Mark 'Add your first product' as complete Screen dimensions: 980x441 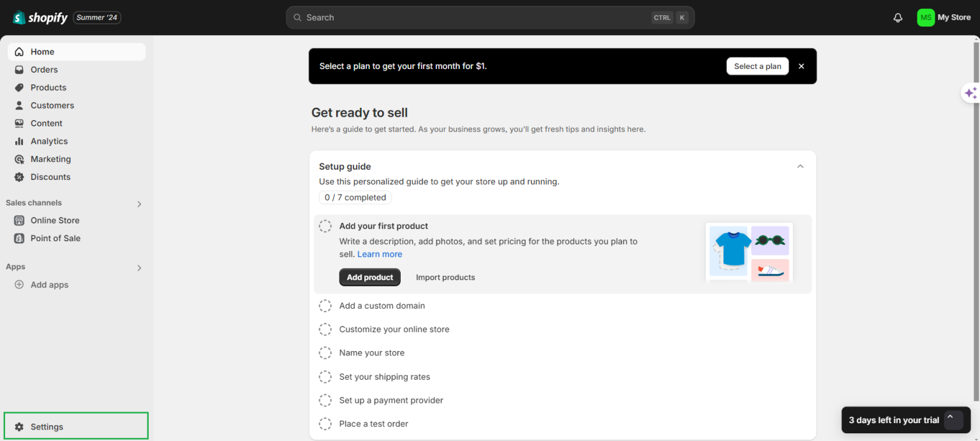click(325, 226)
